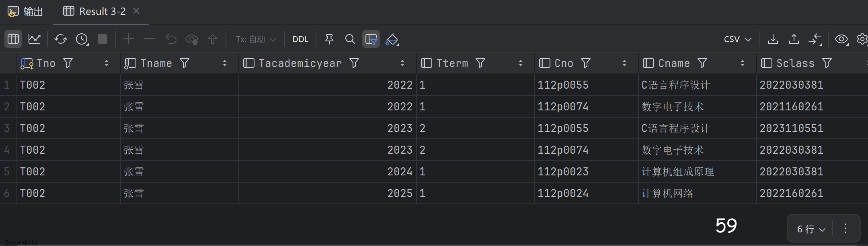Viewport: 868px width, 246px height.
Task: Select the 计算机组成原理 cell
Action: coord(678,172)
